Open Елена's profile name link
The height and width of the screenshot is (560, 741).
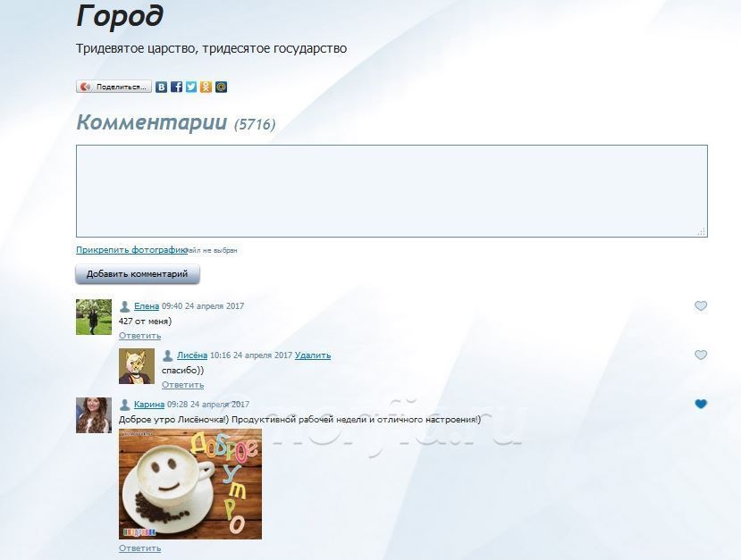click(147, 306)
